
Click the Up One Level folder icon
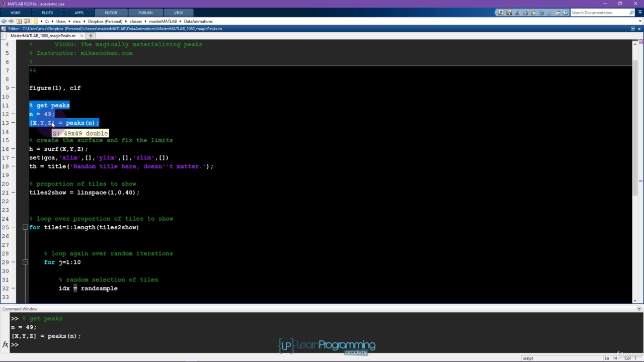click(x=19, y=21)
